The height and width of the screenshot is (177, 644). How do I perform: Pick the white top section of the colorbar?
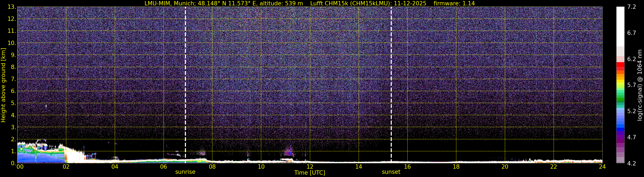(620, 26)
